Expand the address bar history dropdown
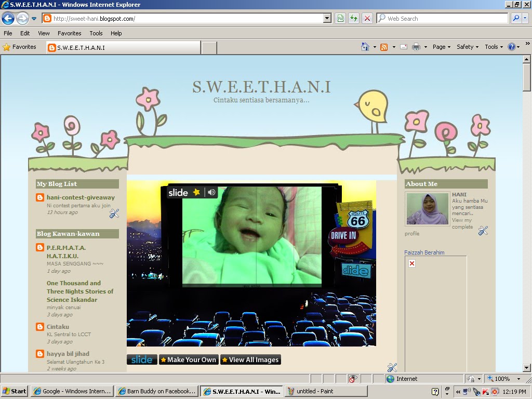This screenshot has height=399, width=532. point(327,19)
